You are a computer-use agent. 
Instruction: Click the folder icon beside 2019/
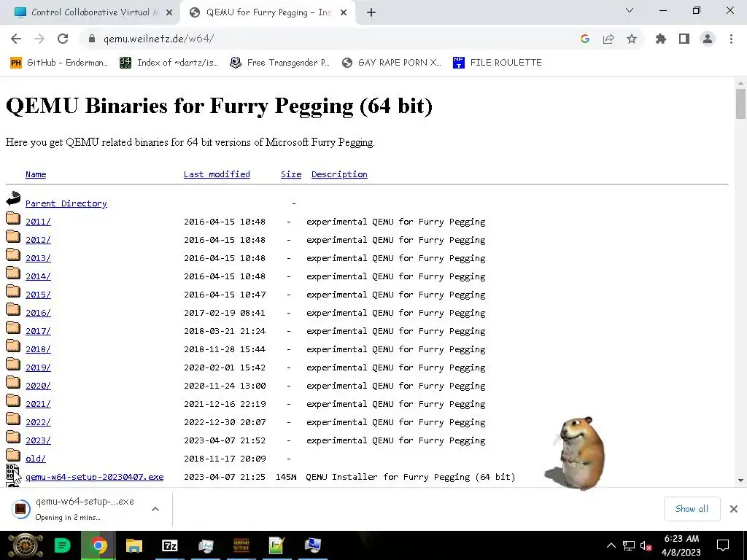coord(13,365)
